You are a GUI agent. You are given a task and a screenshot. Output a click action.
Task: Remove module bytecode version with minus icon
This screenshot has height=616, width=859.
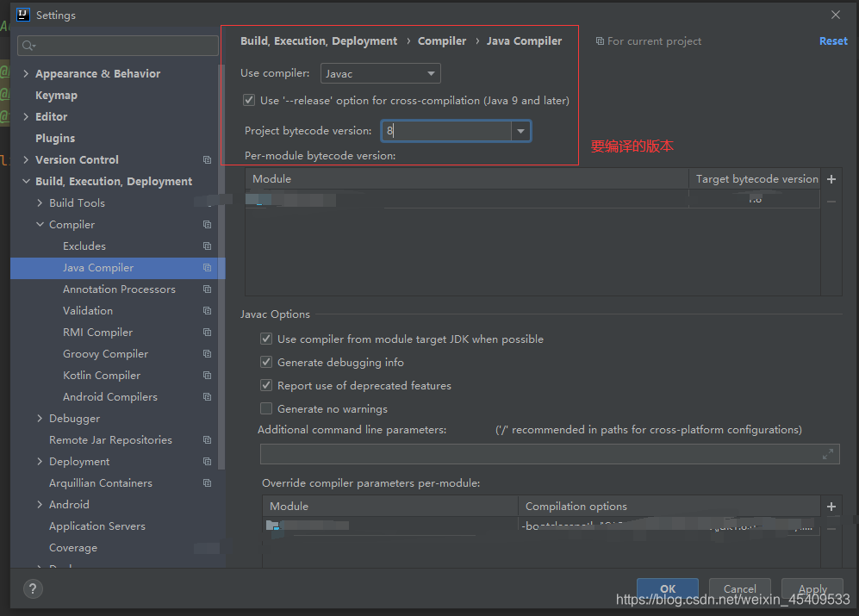pos(831,201)
